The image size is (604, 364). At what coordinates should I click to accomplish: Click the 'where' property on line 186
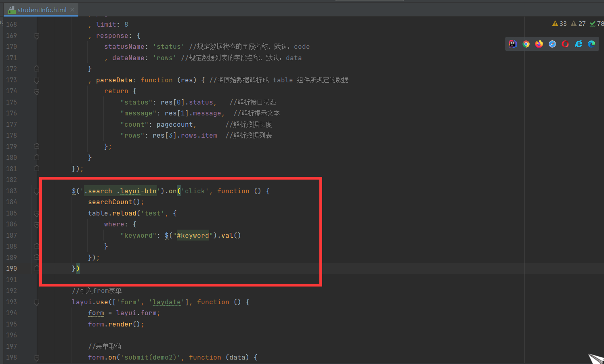(114, 224)
